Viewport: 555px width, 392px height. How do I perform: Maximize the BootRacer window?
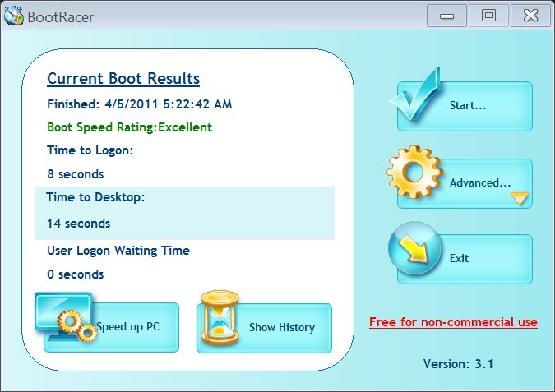(488, 16)
